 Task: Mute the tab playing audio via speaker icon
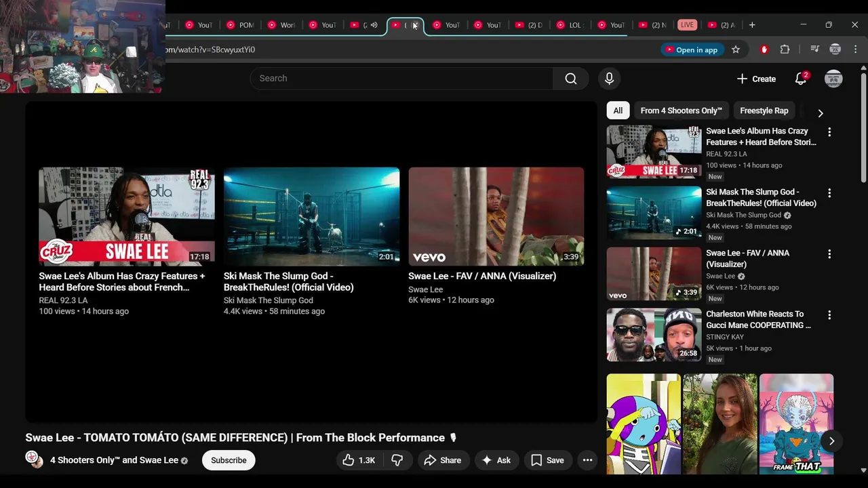tap(374, 25)
